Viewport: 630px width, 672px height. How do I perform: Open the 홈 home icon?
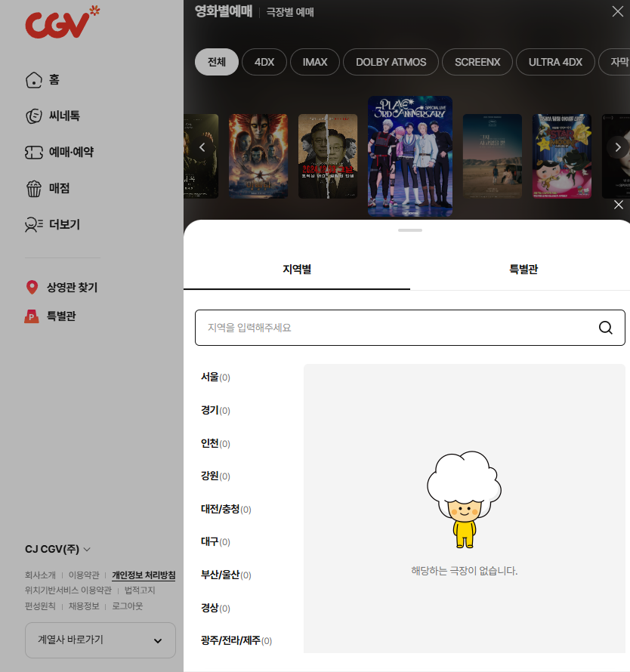[33, 80]
